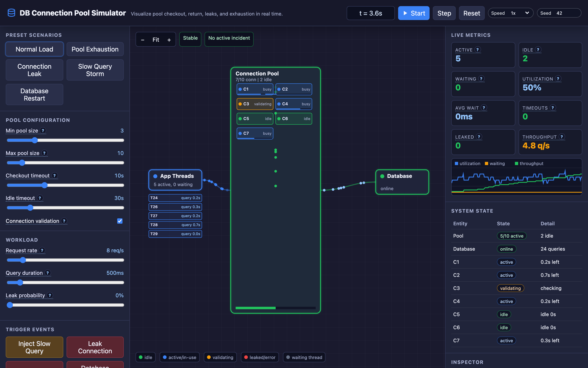Choose Slow Query Storm scenario
588x368 pixels.
tap(95, 70)
